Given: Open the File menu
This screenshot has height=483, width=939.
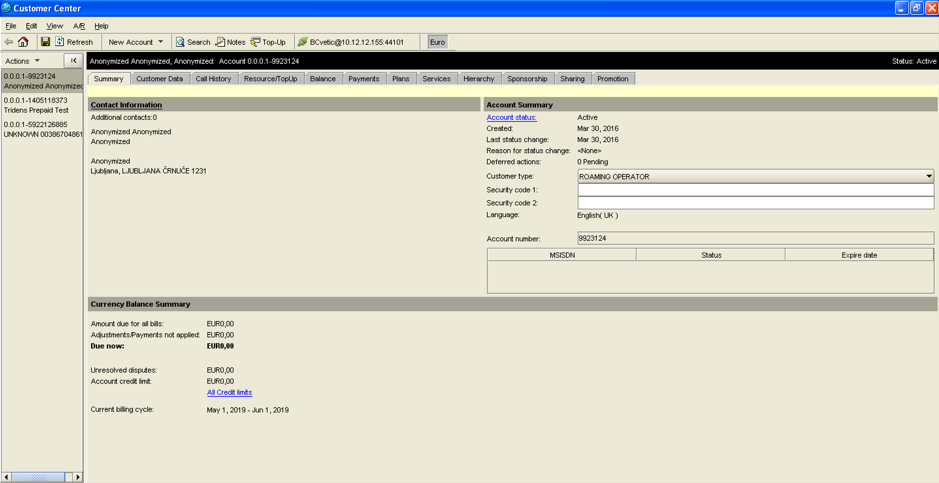Looking at the screenshot, I should coord(11,26).
